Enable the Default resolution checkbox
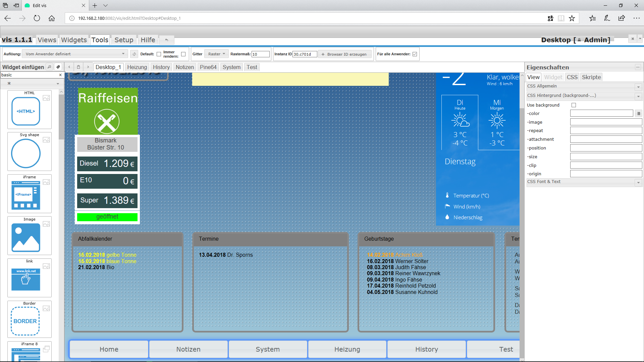644x362 pixels. point(159,54)
